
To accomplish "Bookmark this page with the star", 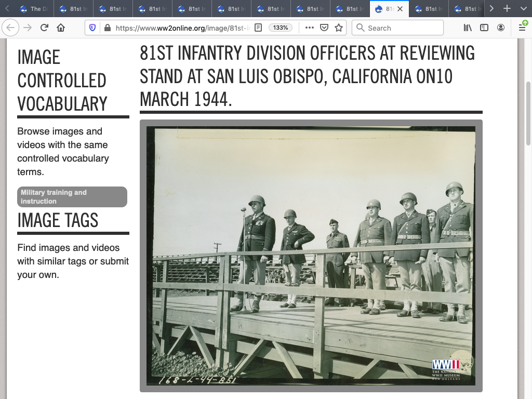I will click(x=339, y=28).
